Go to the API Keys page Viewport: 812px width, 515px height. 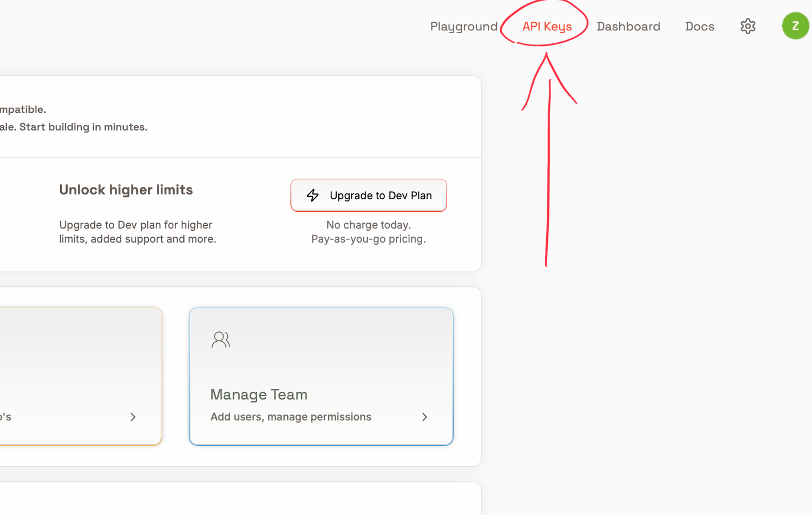547,27
